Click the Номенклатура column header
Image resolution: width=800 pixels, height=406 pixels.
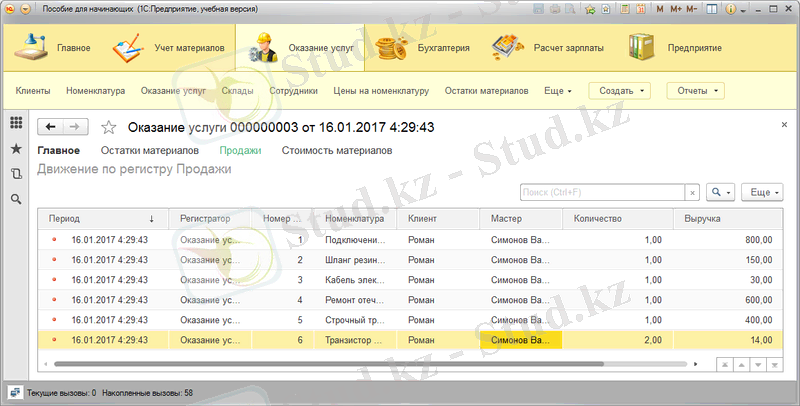click(x=355, y=218)
